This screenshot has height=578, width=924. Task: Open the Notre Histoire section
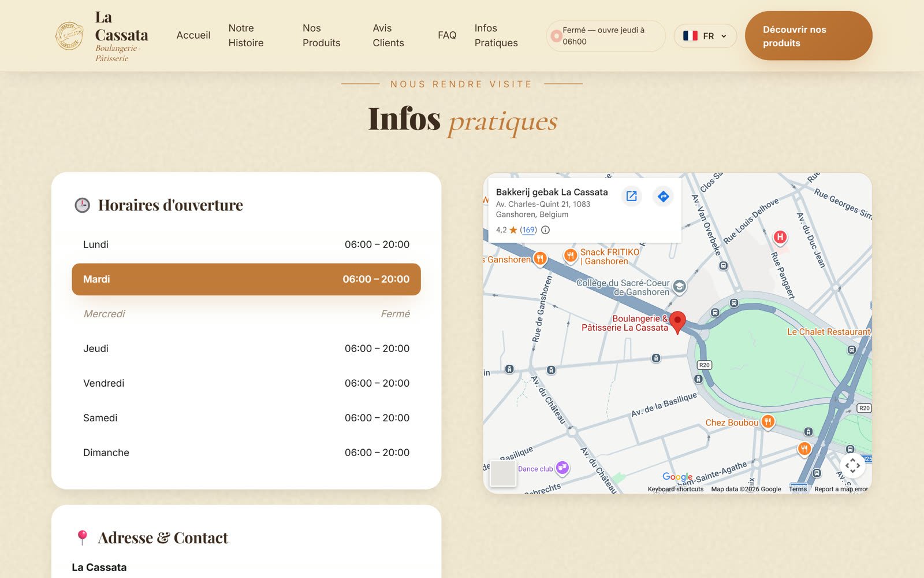click(246, 35)
